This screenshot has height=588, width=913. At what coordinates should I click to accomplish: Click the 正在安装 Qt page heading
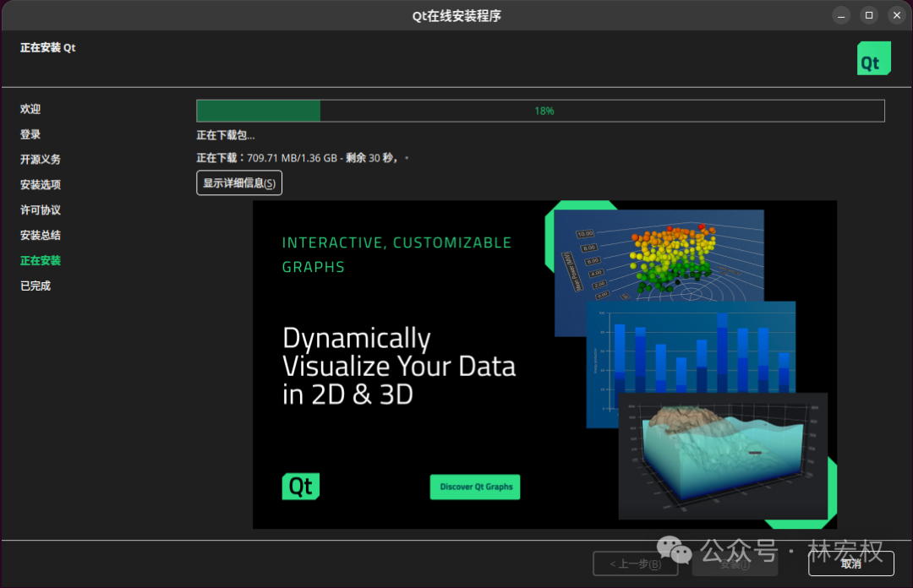coord(47,48)
